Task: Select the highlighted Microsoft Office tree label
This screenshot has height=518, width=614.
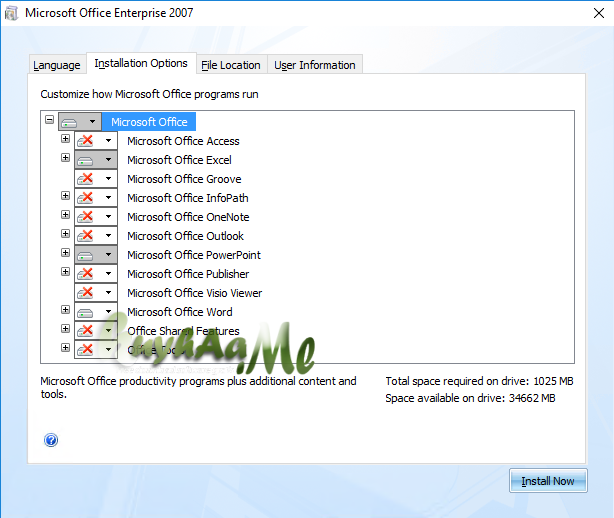Action: (149, 122)
